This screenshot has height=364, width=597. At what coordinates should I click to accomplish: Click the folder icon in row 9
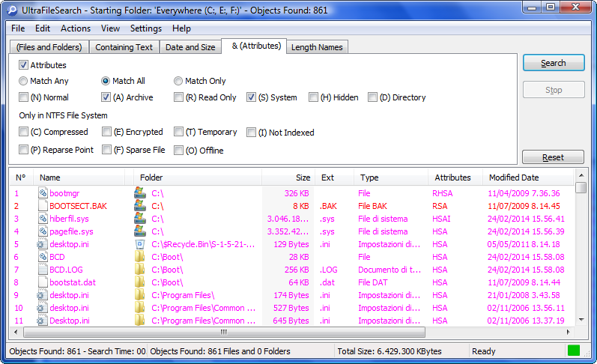[x=140, y=295]
